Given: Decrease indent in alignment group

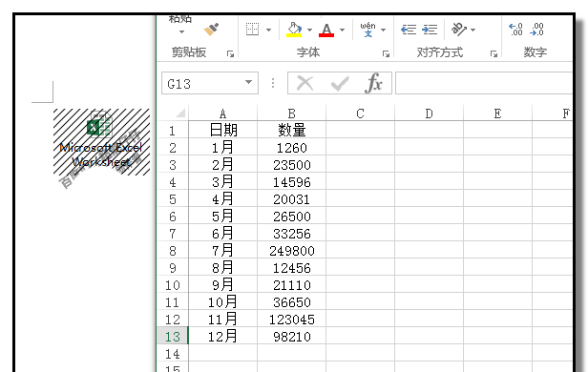Looking at the screenshot, I should (x=409, y=30).
